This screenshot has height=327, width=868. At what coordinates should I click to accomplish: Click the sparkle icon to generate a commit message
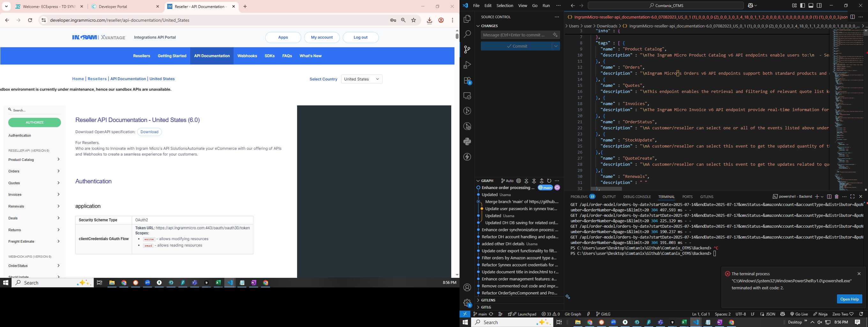(x=555, y=35)
